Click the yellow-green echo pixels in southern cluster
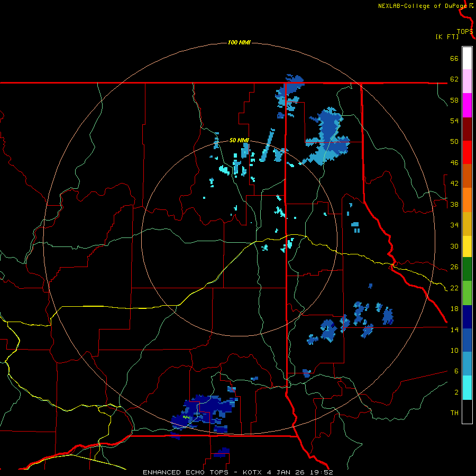476x476 pixels. click(x=186, y=417)
